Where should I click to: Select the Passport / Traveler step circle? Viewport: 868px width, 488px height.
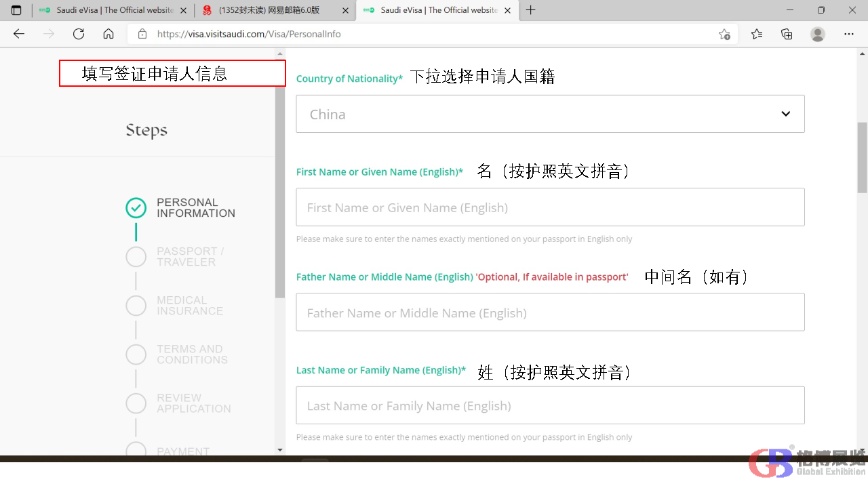136,257
